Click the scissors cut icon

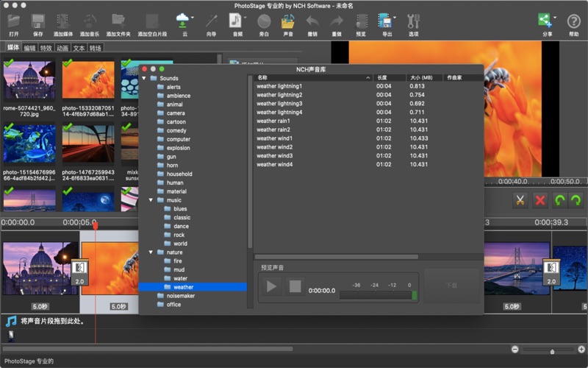[x=520, y=200]
